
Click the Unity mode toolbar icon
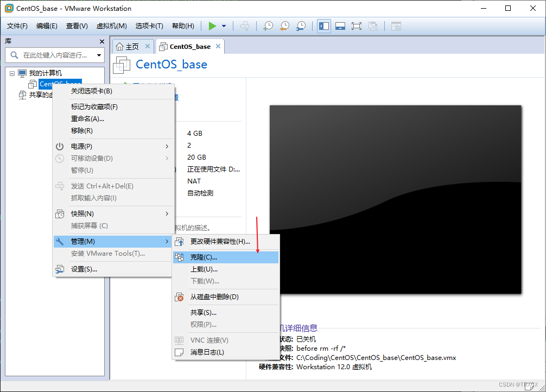coord(373,26)
